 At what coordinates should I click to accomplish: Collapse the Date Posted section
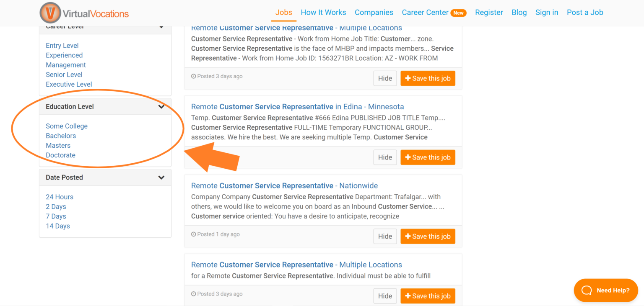click(x=161, y=177)
